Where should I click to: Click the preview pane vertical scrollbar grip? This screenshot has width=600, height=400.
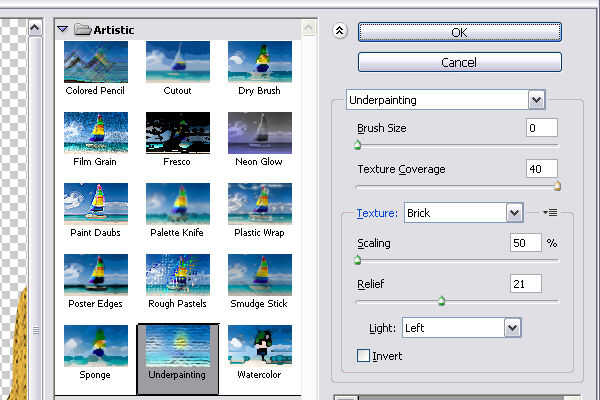(36, 330)
